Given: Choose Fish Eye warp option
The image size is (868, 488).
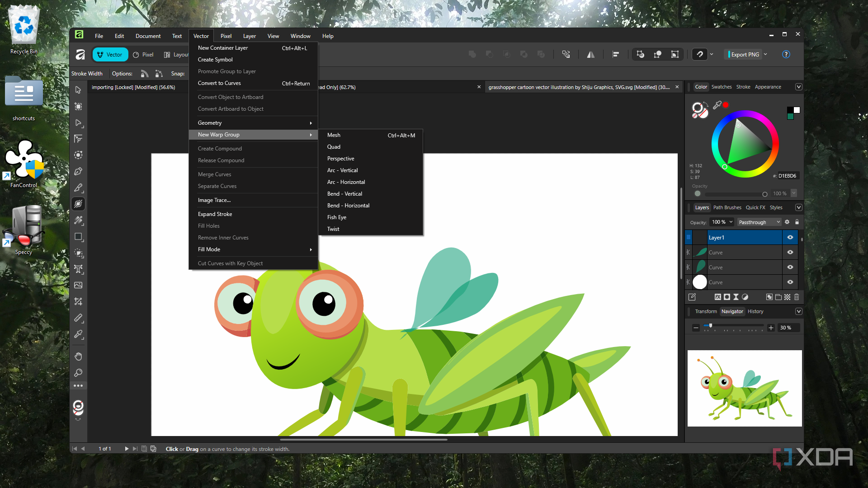Looking at the screenshot, I should [x=371, y=217].
